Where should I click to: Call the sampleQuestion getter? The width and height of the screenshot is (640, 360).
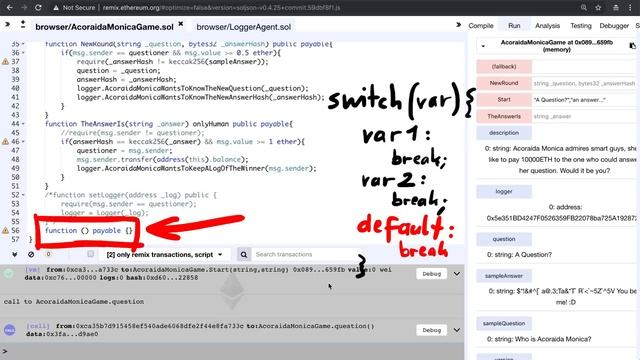504,323
